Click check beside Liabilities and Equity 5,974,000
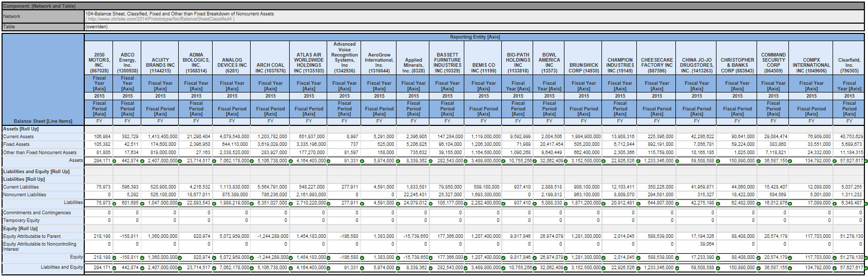868x279 pixels. click(x=397, y=268)
